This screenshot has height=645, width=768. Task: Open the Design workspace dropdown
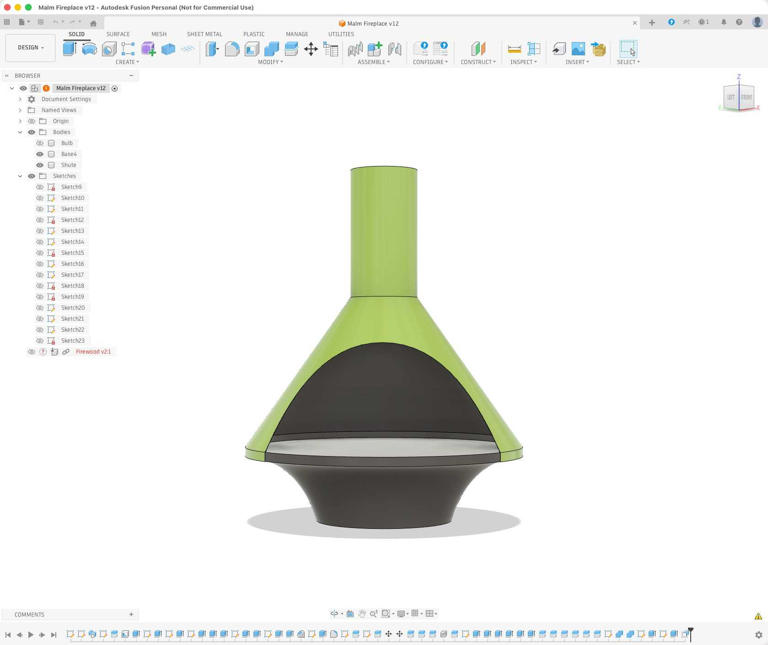30,47
